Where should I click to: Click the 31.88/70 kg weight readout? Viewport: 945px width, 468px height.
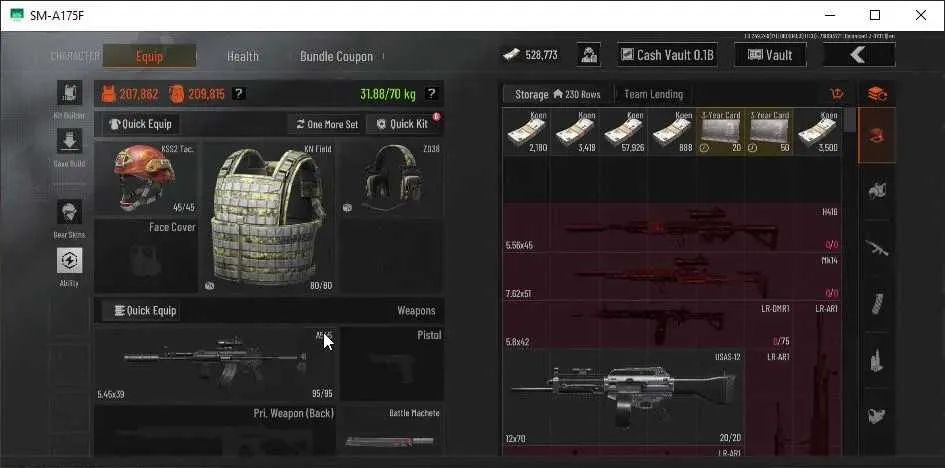point(388,93)
